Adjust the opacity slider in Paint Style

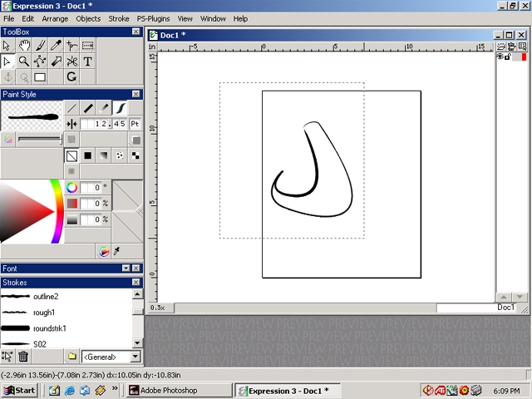(x=40, y=139)
